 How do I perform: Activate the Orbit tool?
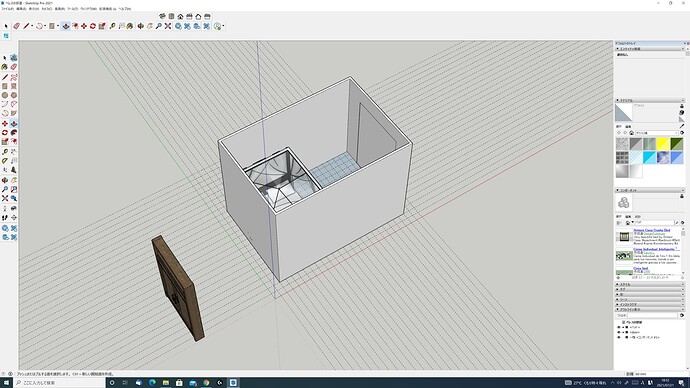pos(140,26)
